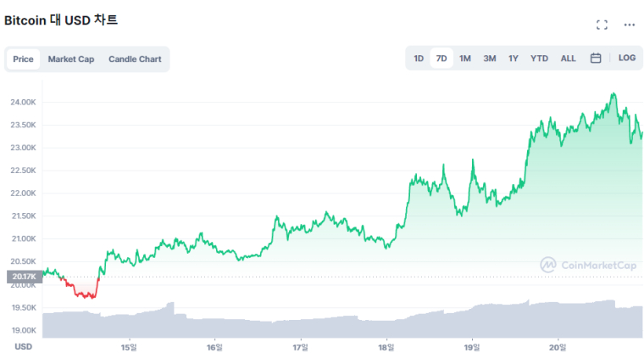Choose the 1Y time range
644x353 pixels.
click(514, 59)
